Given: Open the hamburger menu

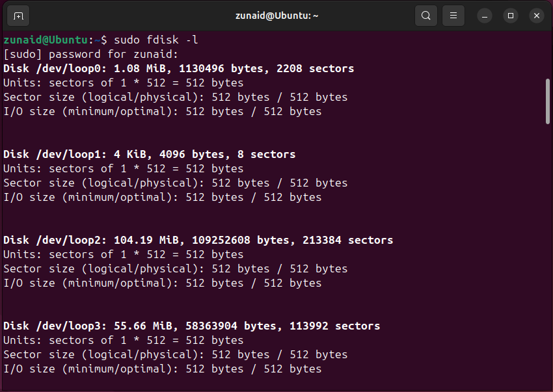Looking at the screenshot, I should [x=453, y=16].
